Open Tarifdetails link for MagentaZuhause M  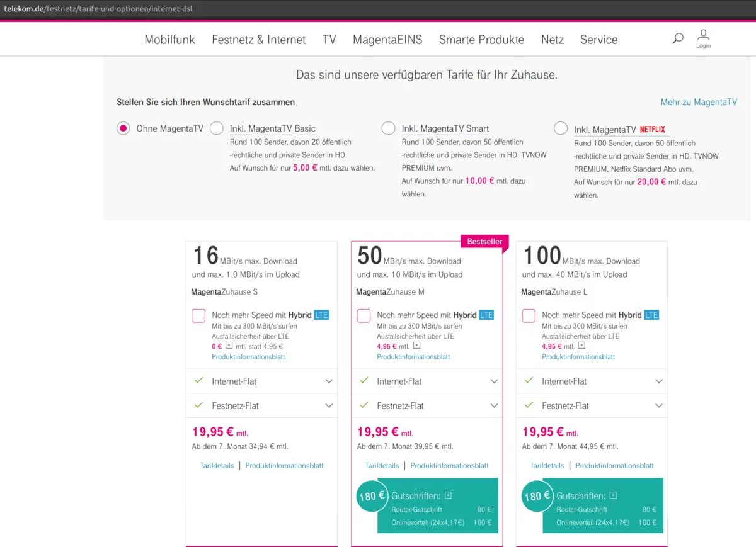(382, 466)
